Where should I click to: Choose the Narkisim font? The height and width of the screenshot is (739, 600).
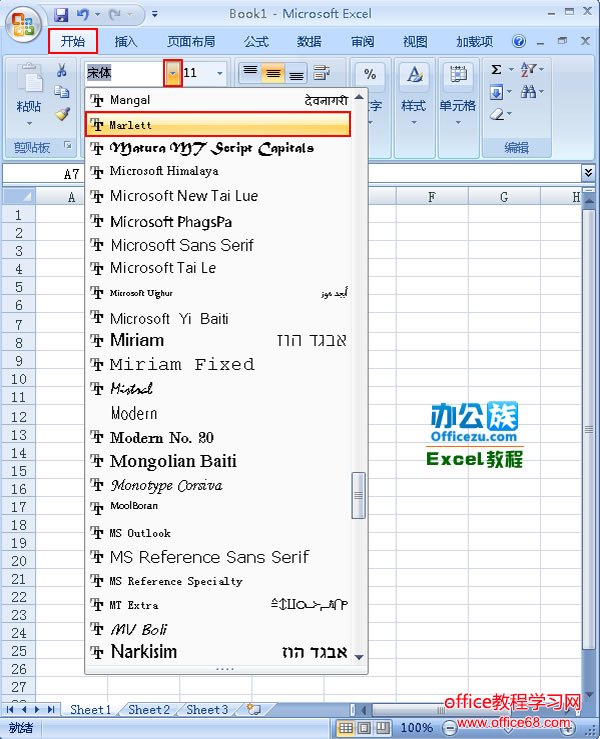coord(218,652)
